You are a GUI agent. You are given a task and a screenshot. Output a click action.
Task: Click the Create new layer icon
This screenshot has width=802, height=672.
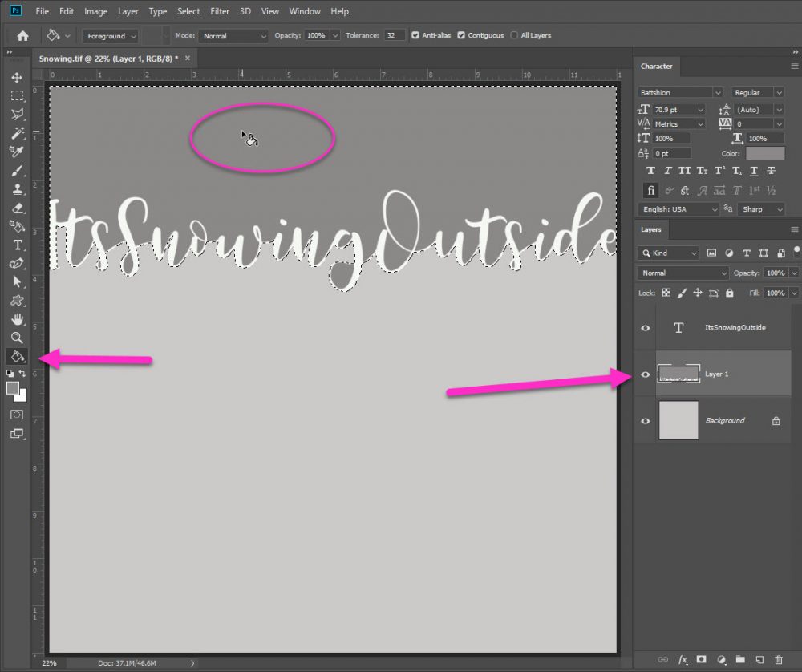coord(759,659)
